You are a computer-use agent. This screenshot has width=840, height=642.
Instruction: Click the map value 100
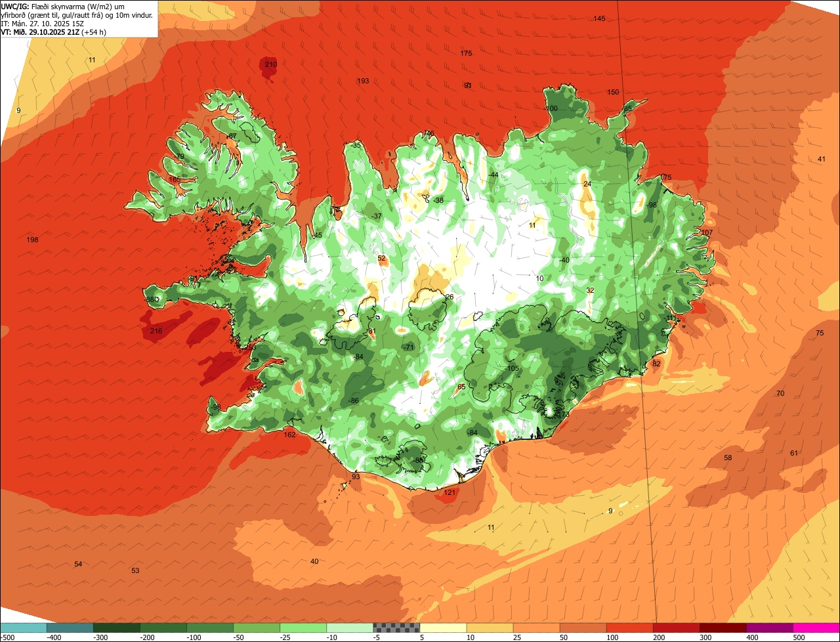(552, 108)
